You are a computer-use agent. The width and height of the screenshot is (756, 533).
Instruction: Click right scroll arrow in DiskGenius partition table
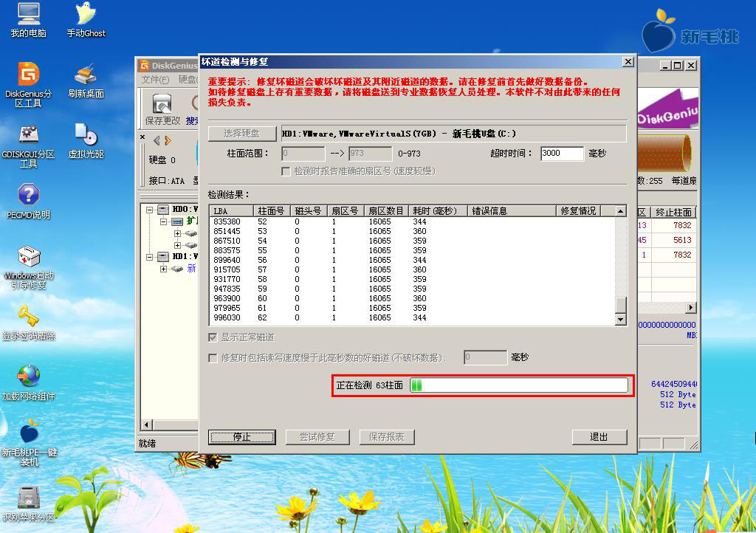tap(691, 307)
